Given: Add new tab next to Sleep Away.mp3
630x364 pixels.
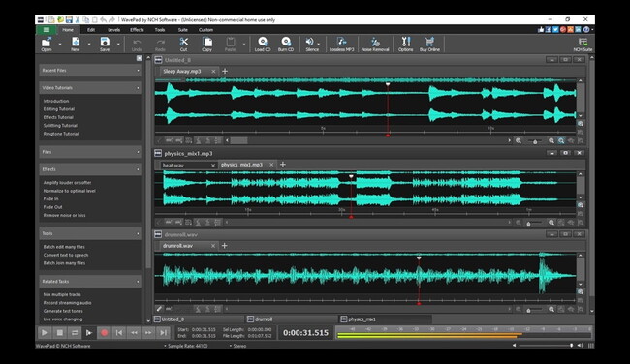Looking at the screenshot, I should point(225,71).
